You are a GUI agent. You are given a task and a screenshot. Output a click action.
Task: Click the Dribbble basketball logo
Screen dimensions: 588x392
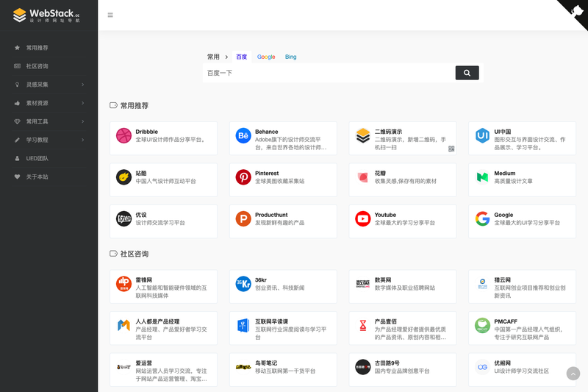123,136
